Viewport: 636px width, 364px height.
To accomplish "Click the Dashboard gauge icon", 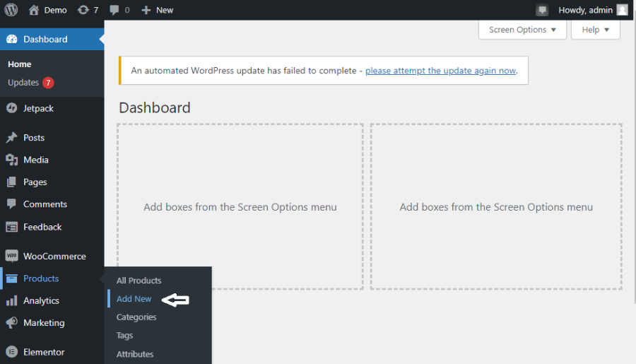I will pyautogui.click(x=12, y=39).
